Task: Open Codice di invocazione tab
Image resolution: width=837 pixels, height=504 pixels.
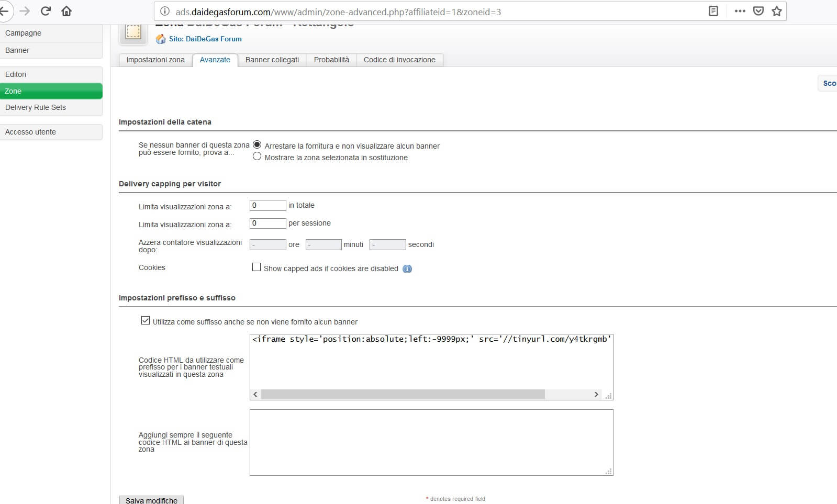Action: 399,60
